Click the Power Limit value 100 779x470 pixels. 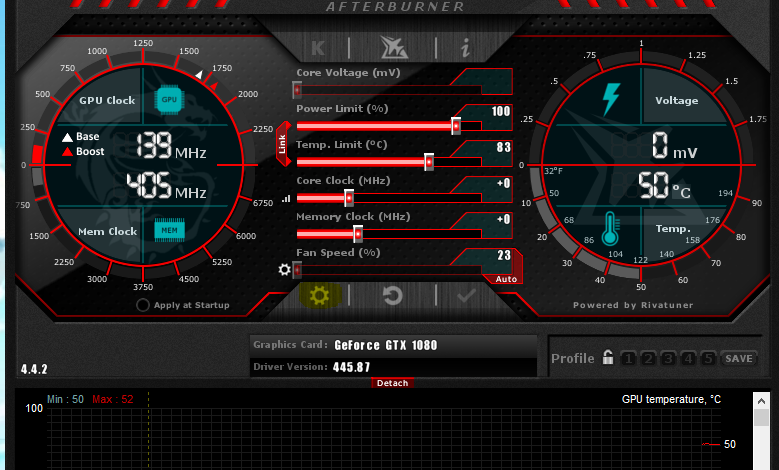coord(501,111)
